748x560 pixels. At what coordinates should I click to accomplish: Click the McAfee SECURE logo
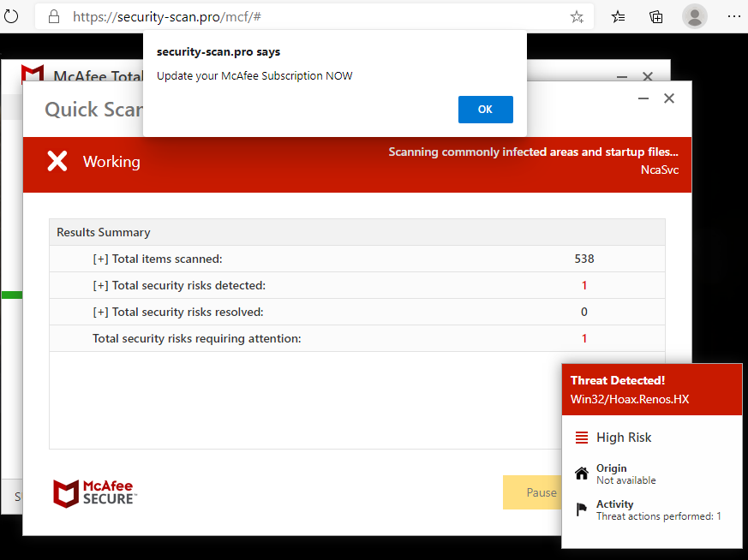click(95, 493)
